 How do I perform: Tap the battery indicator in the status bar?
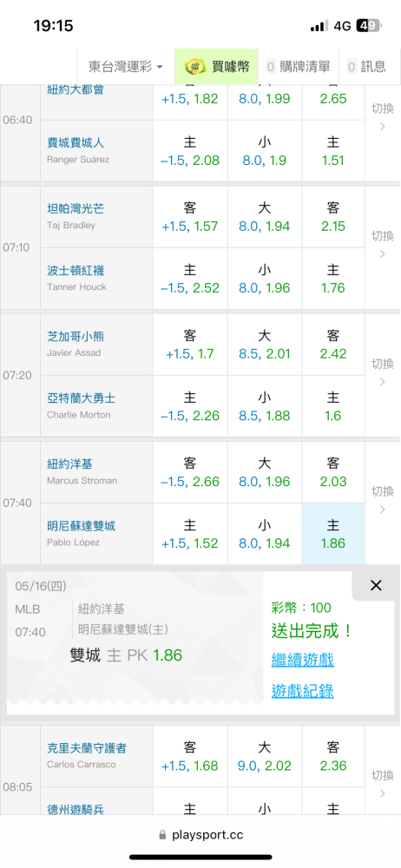click(x=368, y=25)
